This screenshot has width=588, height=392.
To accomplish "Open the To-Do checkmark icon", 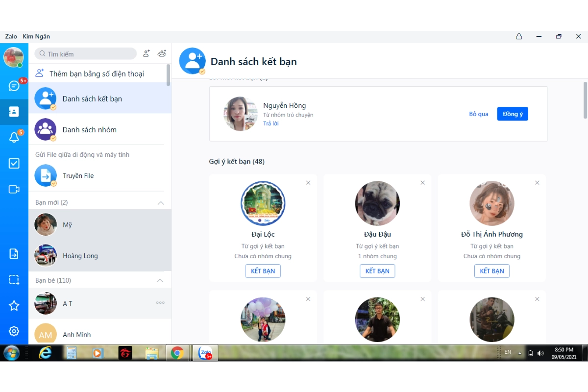I will pos(14,164).
